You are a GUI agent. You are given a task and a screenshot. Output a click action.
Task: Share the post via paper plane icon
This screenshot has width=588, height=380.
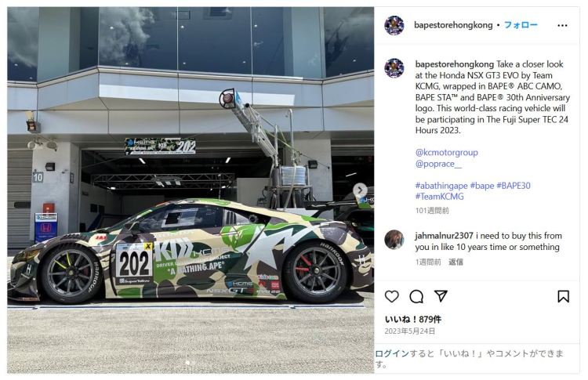point(441,296)
